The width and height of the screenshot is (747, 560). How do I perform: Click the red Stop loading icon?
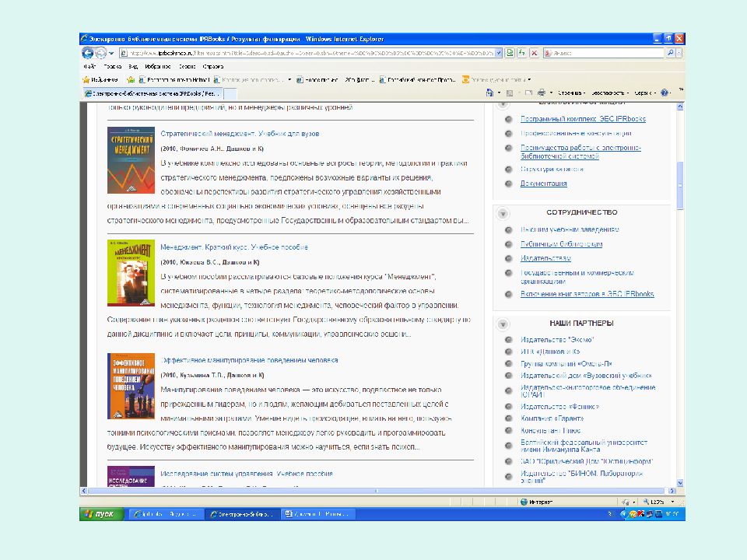click(x=534, y=53)
